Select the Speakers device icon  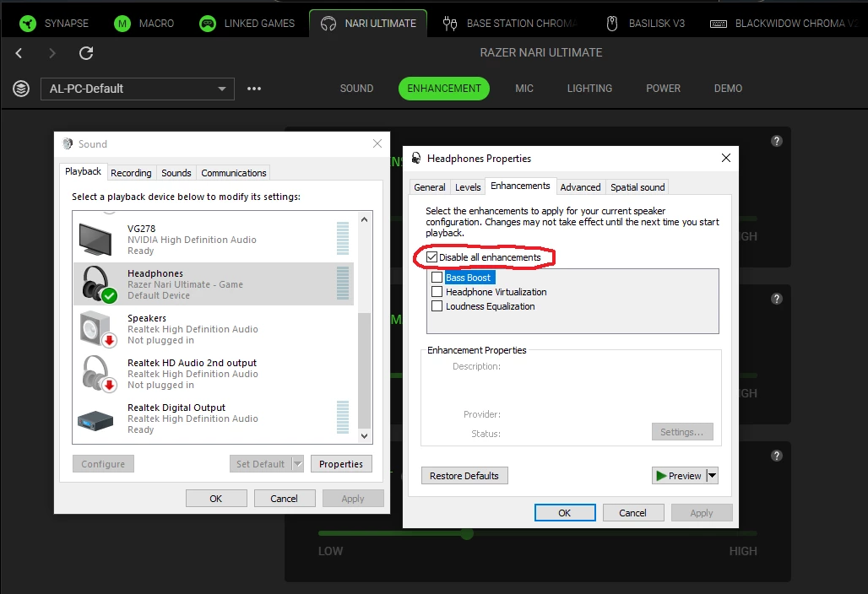coord(97,328)
